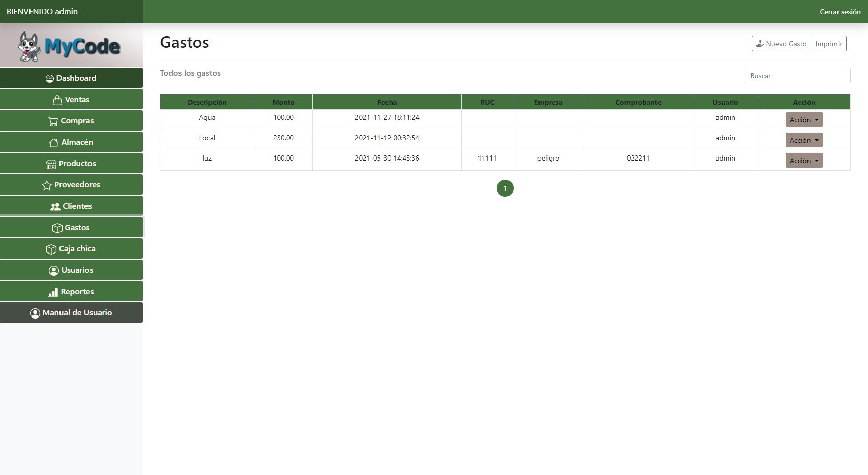The width and height of the screenshot is (868, 475).
Task: Click the Clientes people icon
Action: [55, 207]
